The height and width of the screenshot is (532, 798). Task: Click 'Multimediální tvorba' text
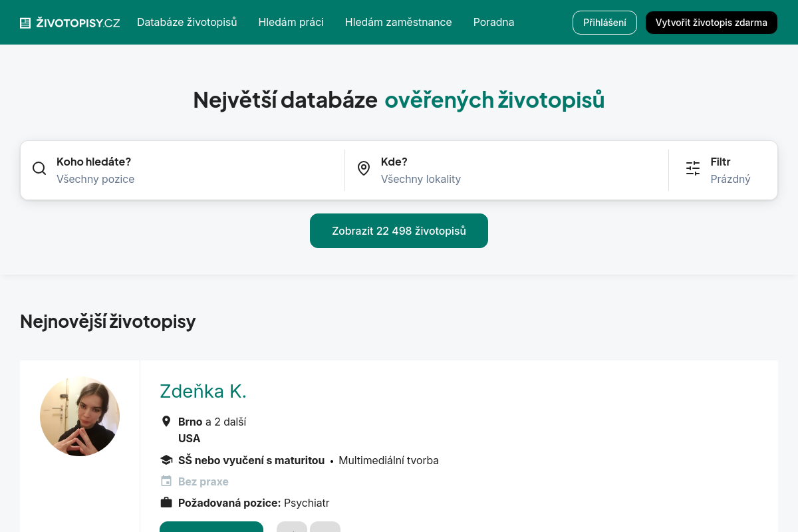tap(388, 460)
